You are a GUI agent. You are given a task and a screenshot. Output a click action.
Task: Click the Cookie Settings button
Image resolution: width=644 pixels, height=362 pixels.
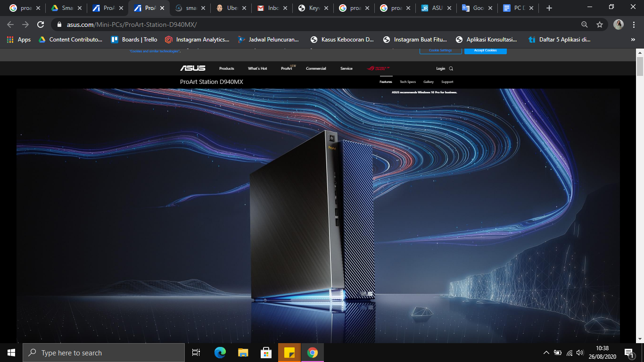(440, 50)
